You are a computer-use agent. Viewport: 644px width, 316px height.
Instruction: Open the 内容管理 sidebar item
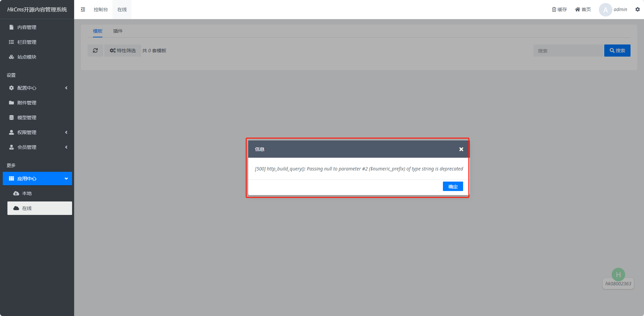37,27
